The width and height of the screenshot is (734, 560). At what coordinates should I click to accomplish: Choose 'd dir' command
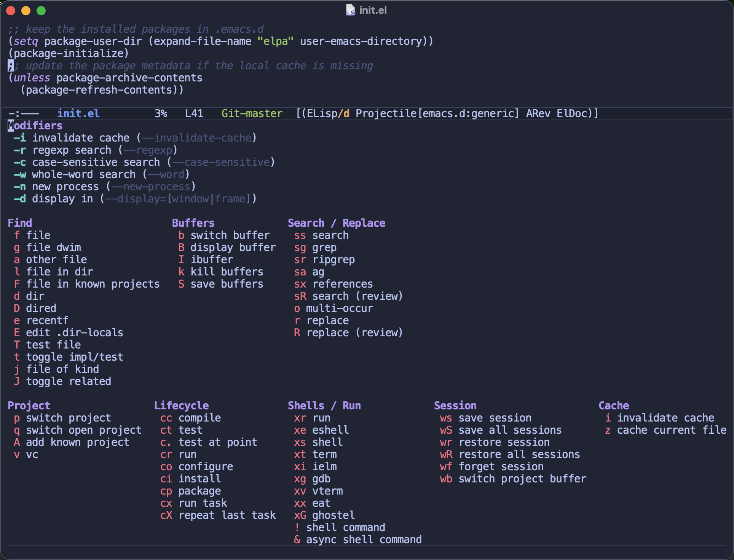pos(29,296)
